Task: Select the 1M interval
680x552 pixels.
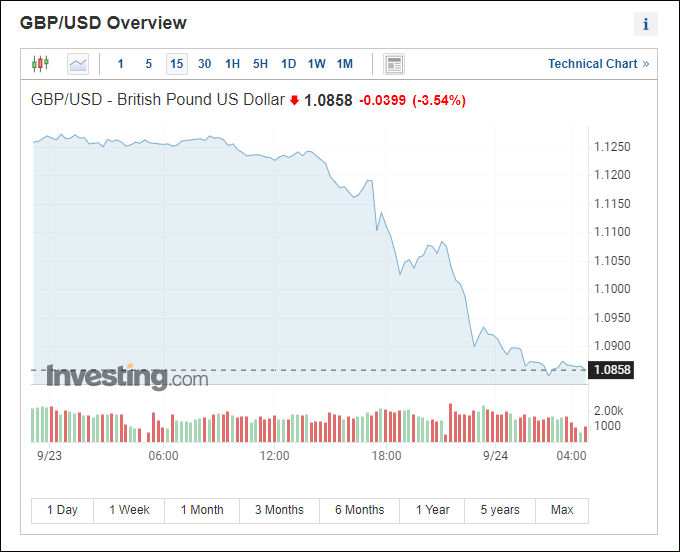Action: (345, 64)
